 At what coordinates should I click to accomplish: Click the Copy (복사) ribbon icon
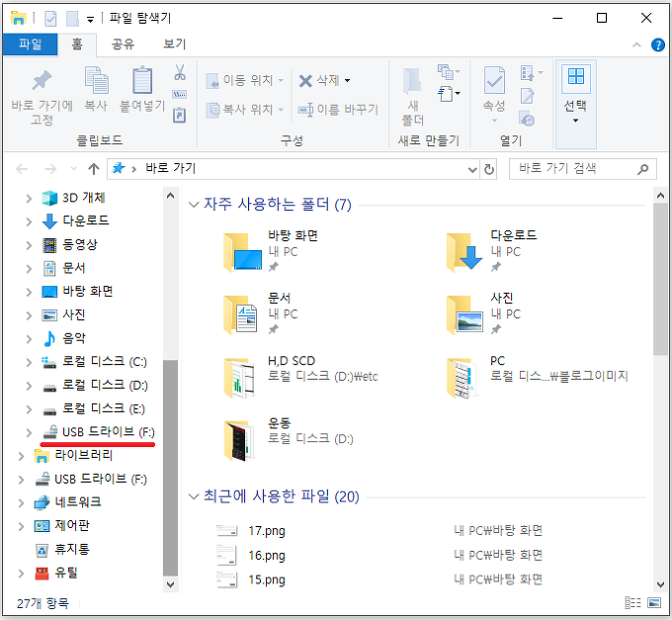(97, 80)
